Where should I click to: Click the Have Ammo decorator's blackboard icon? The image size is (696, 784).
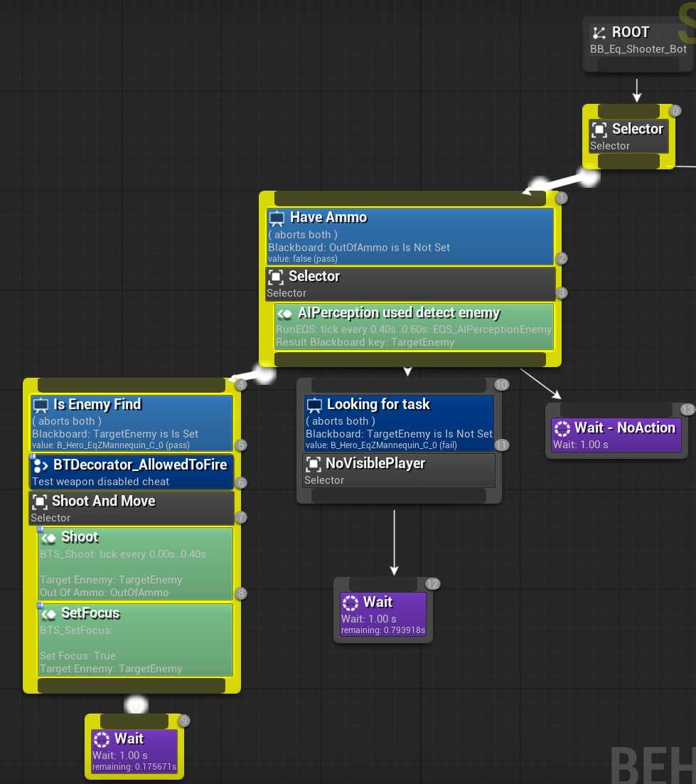point(277,218)
